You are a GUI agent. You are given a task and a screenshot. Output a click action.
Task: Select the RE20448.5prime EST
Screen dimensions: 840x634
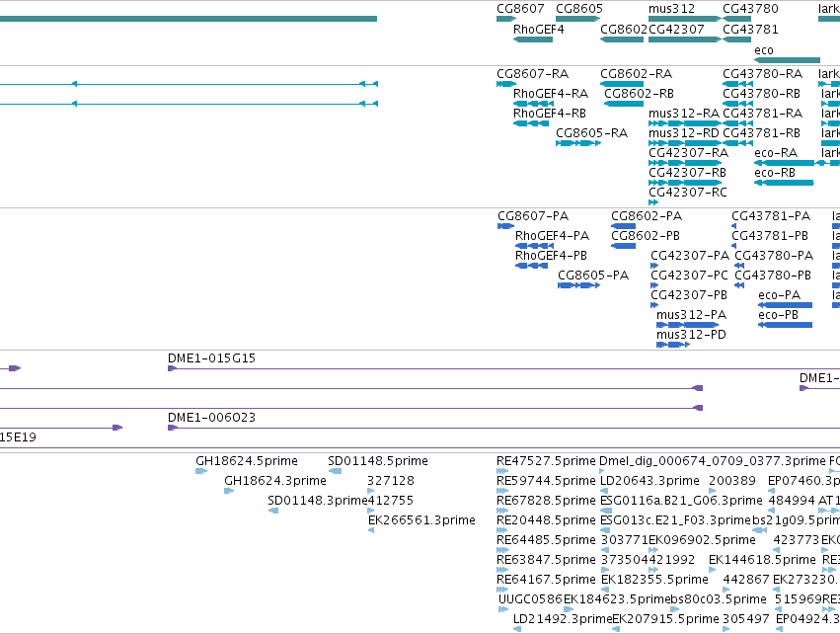(502, 530)
